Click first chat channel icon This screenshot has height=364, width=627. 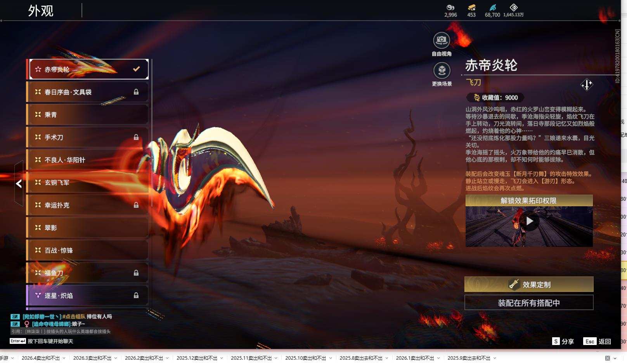point(15,317)
